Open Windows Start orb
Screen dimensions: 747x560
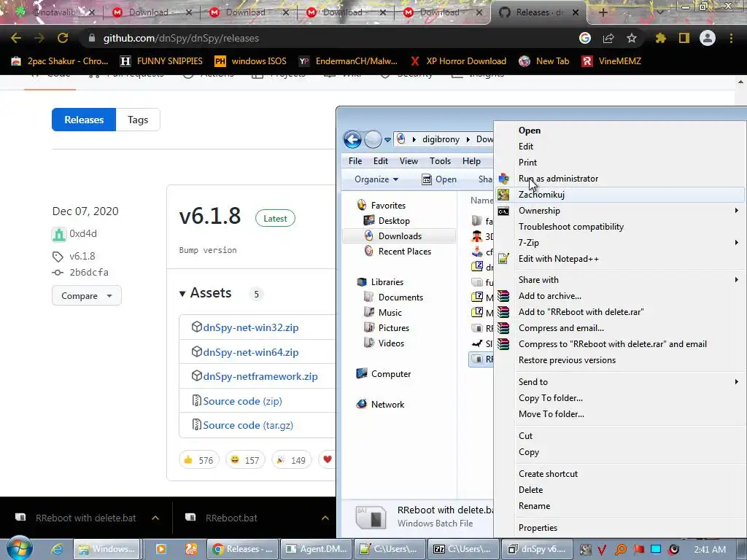click(20, 548)
